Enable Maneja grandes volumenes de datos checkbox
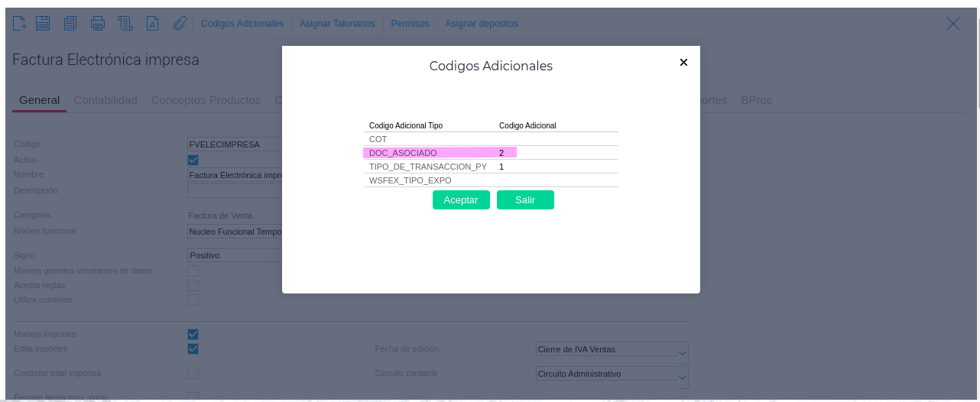The image size is (980, 402). (x=193, y=271)
